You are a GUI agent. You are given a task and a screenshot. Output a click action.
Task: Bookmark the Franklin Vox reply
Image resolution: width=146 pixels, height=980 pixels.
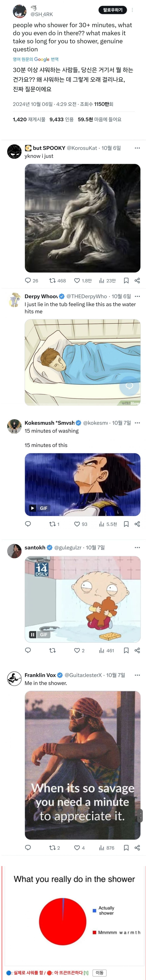[126, 848]
